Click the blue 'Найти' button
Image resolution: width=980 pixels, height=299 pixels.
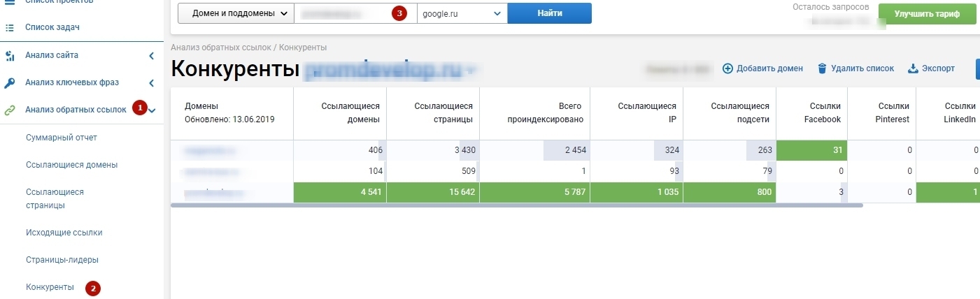point(550,13)
